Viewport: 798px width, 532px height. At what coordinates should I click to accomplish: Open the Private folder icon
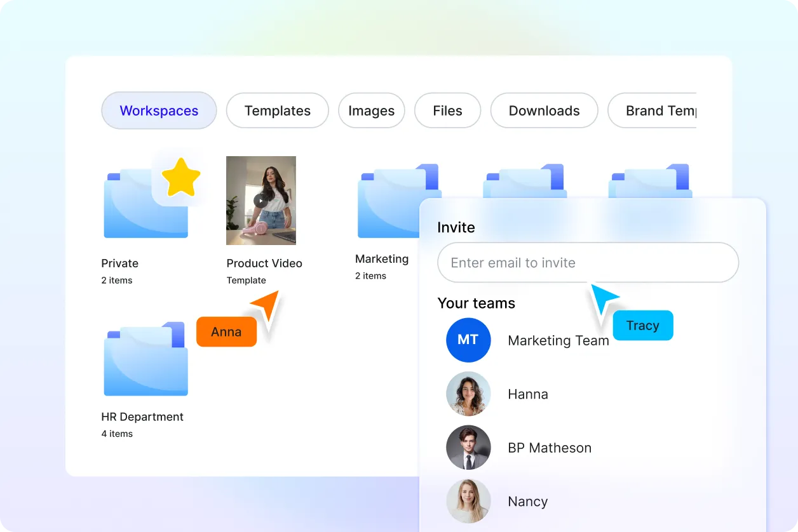pos(146,203)
